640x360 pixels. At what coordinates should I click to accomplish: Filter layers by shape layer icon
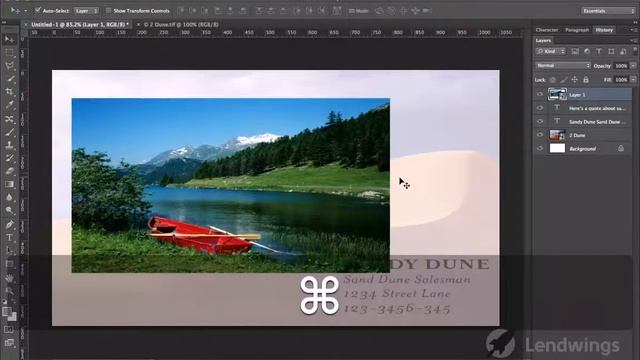[611, 51]
